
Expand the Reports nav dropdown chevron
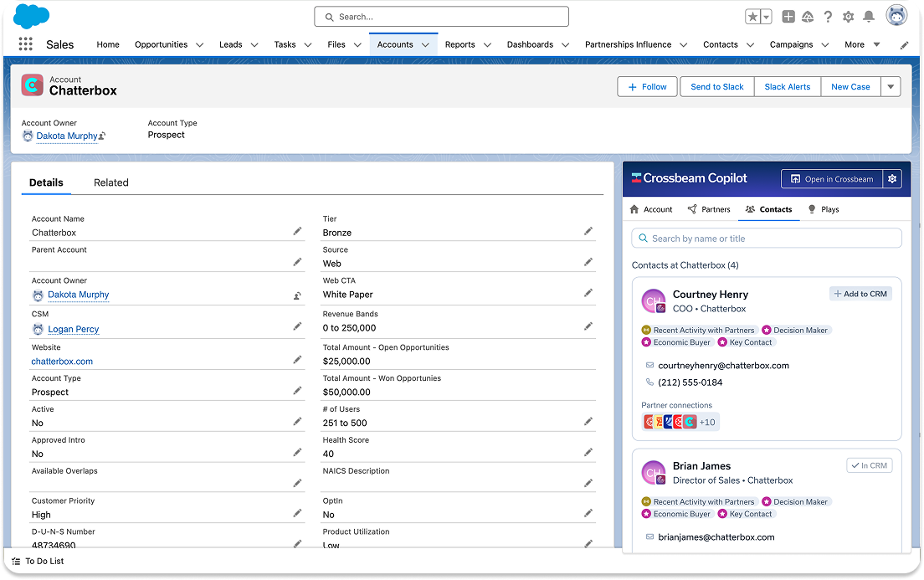pyautogui.click(x=487, y=45)
